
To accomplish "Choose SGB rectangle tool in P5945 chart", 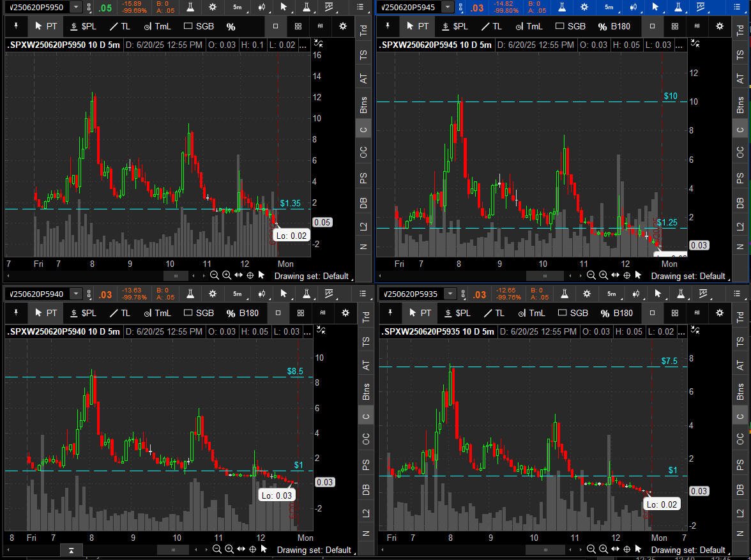I will pyautogui.click(x=570, y=26).
